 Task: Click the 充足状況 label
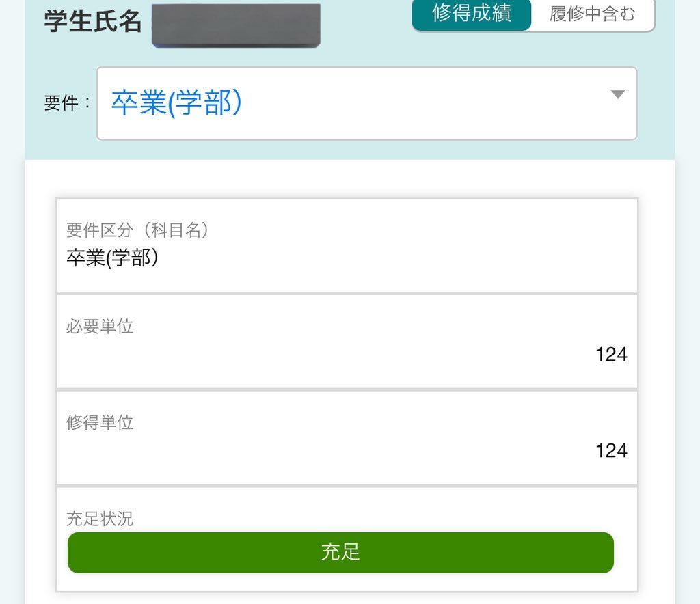click(x=100, y=519)
